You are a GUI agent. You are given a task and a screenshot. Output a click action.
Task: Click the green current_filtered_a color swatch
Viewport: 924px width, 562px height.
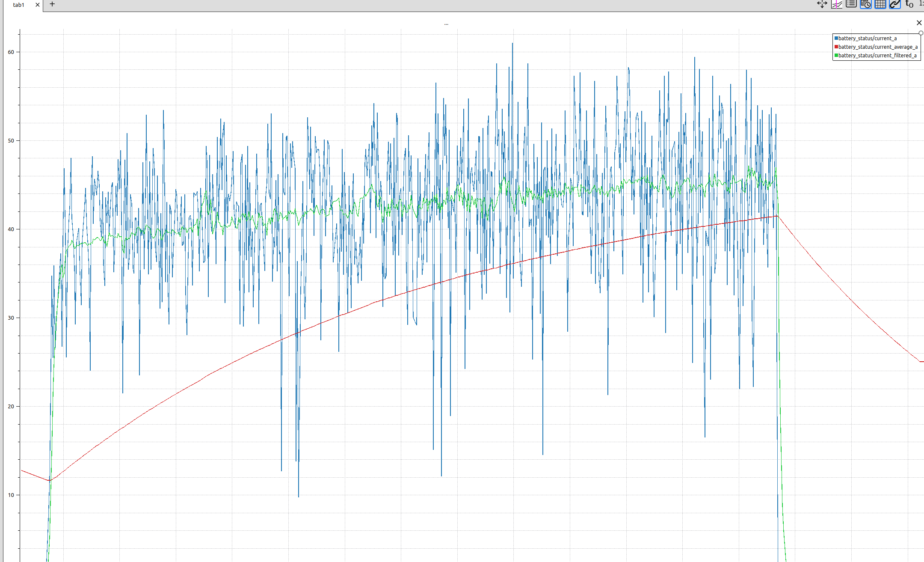point(836,56)
